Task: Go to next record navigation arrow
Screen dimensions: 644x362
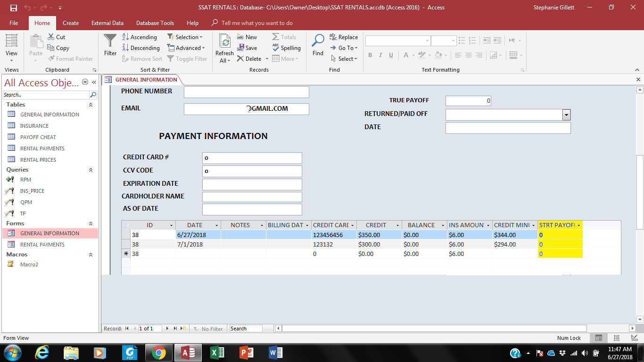Action: coord(168,329)
